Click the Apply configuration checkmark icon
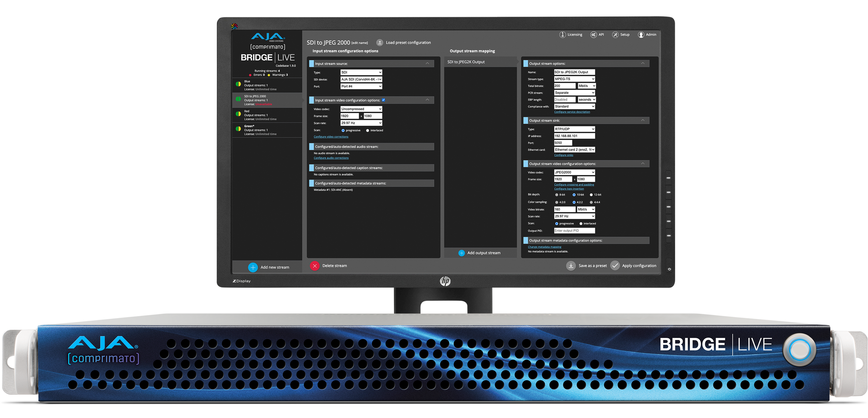868x418 pixels. tap(615, 266)
